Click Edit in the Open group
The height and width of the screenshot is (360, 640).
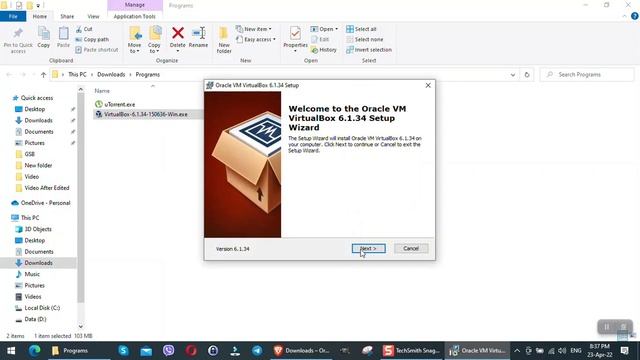[x=320, y=39]
